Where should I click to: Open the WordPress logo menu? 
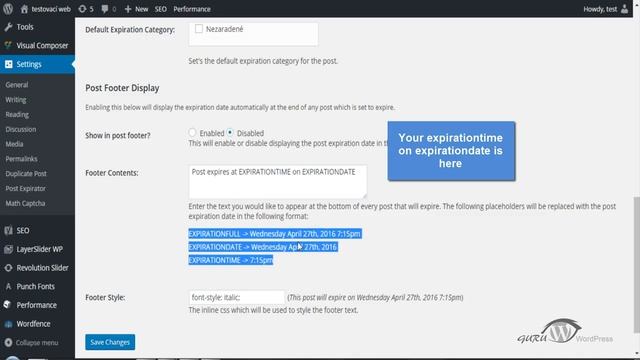pyautogui.click(x=8, y=9)
